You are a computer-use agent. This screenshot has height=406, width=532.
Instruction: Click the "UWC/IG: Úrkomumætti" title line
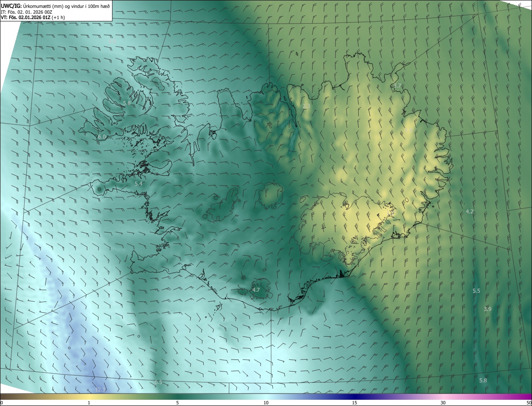pos(55,5)
